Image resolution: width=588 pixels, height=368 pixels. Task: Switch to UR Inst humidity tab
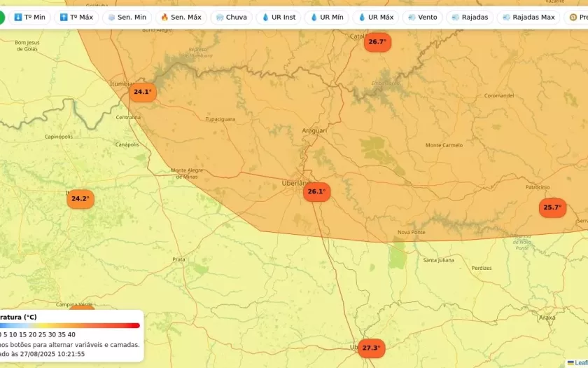coord(278,17)
